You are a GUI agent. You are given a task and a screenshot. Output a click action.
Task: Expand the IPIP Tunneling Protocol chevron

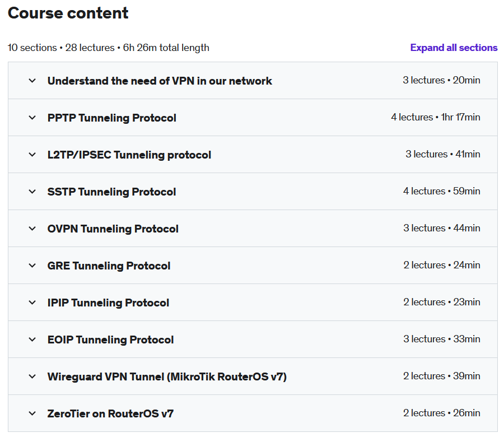[32, 303]
